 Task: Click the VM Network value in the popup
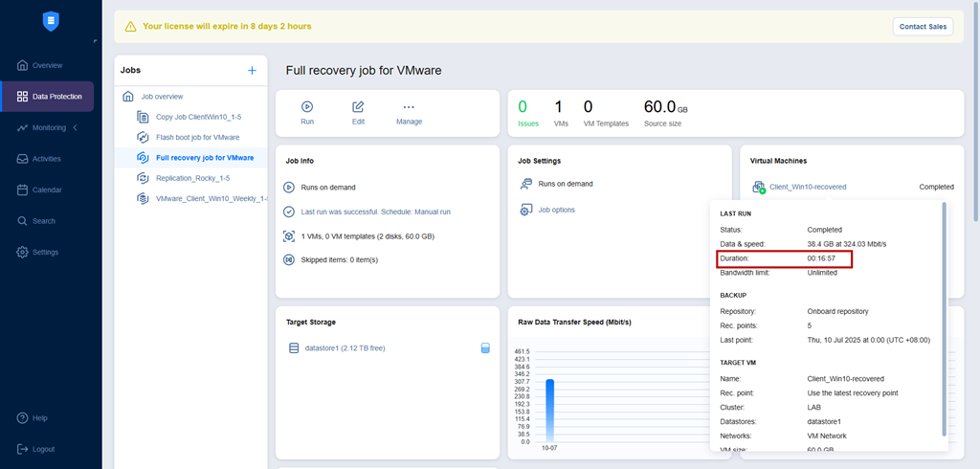[827, 435]
